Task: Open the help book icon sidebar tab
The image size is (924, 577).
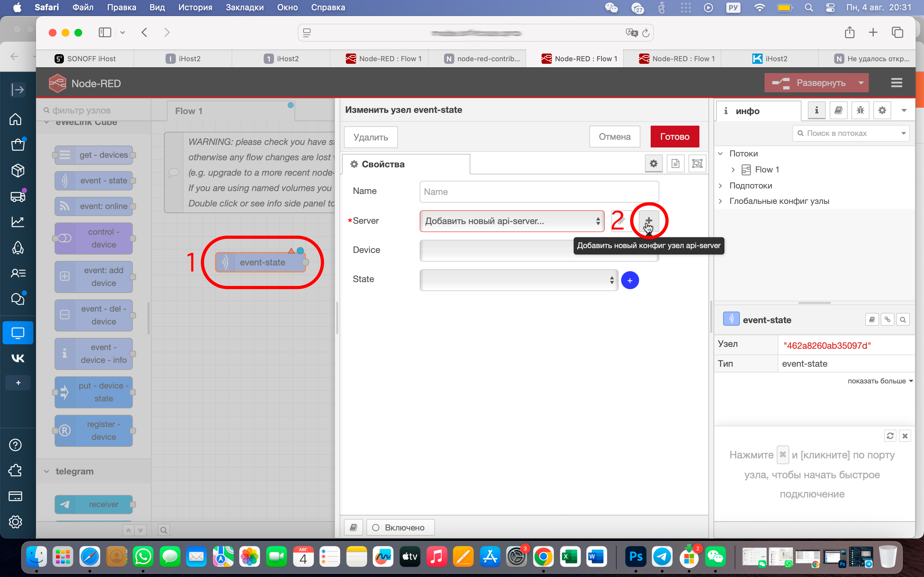Action: coord(838,111)
